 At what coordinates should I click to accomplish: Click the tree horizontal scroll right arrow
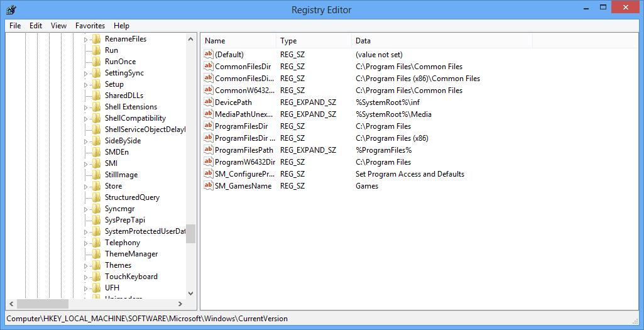tap(180, 304)
